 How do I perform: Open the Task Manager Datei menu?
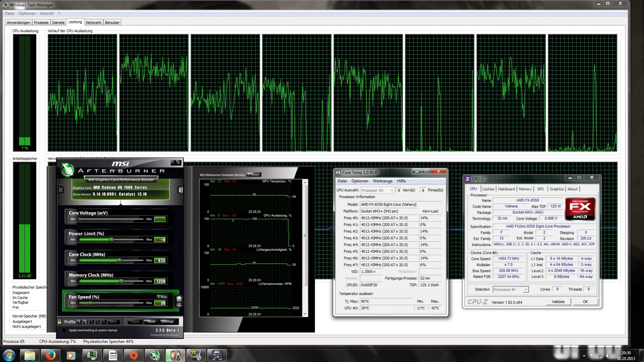tap(9, 13)
